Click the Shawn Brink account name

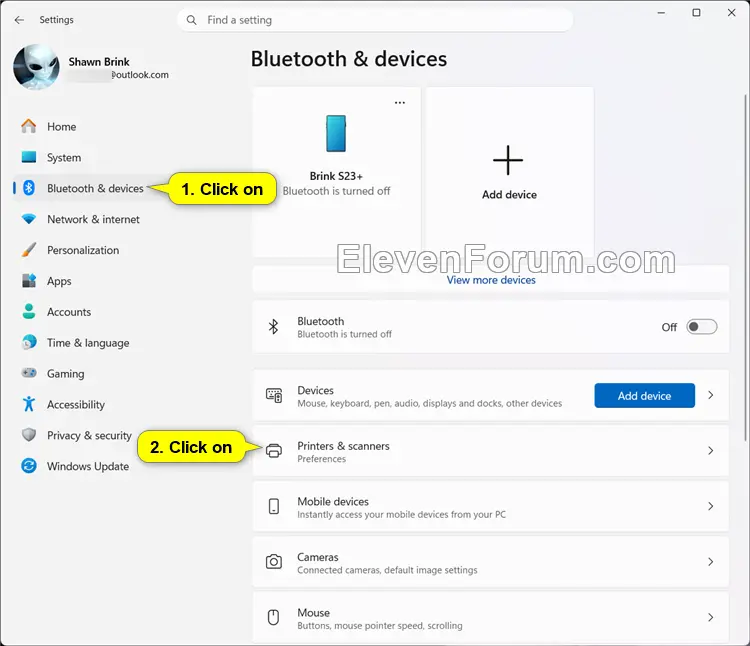[99, 62]
